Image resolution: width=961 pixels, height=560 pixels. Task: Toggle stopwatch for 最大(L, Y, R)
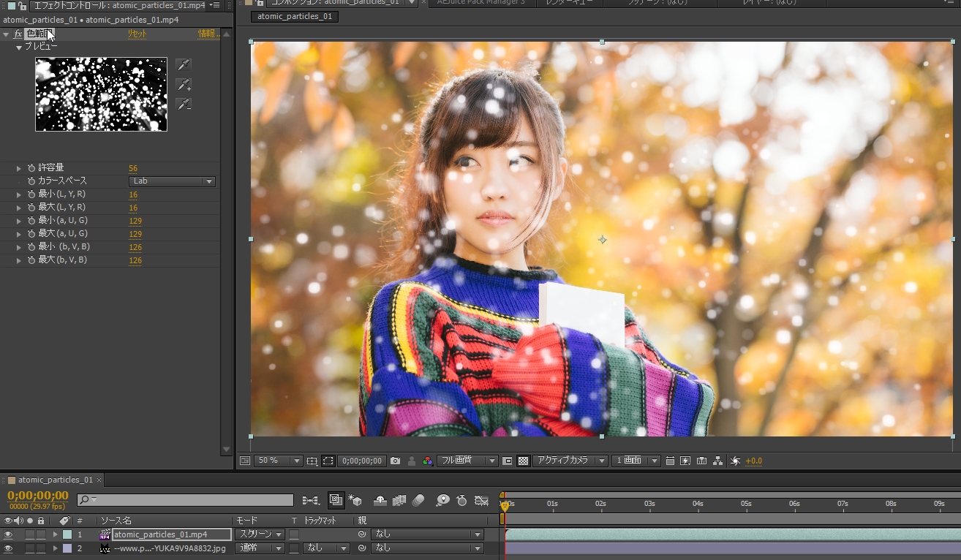pos(31,208)
